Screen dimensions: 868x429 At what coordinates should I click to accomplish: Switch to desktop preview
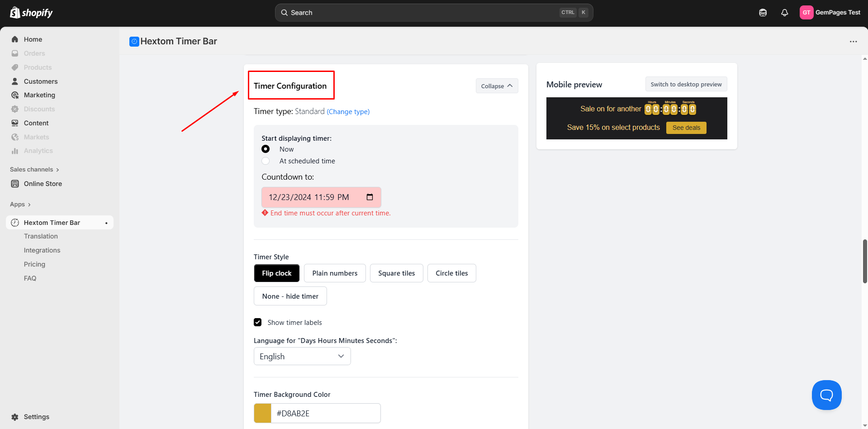(x=686, y=84)
